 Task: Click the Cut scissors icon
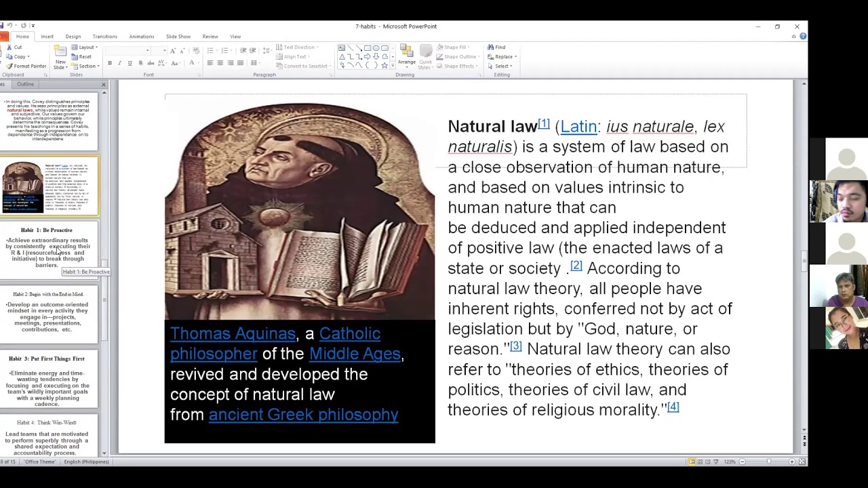click(x=9, y=47)
